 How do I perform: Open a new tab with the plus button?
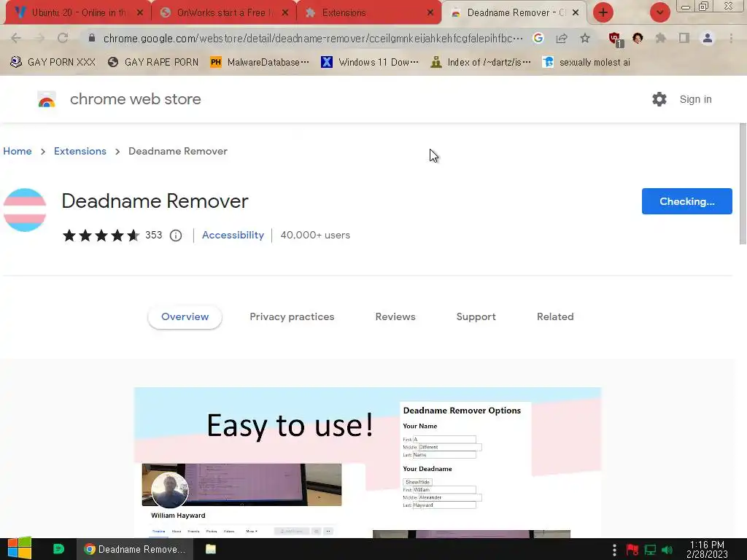[x=603, y=12]
